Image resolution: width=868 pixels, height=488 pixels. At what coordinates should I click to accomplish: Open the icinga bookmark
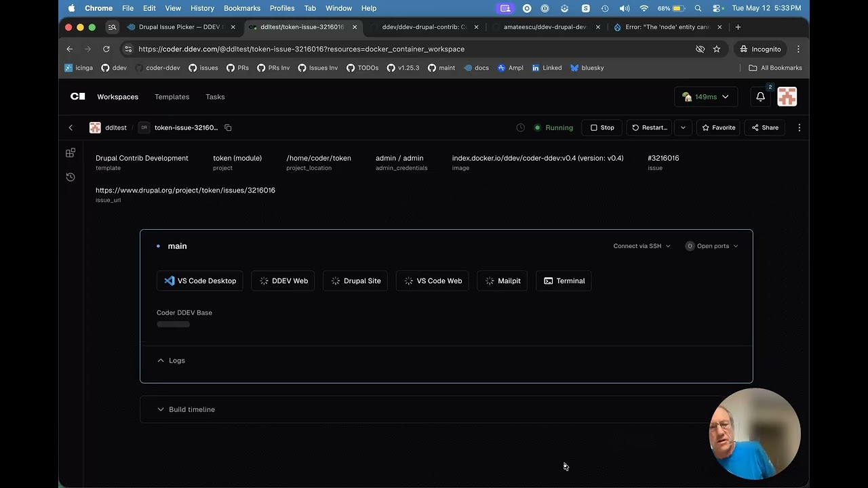point(79,68)
